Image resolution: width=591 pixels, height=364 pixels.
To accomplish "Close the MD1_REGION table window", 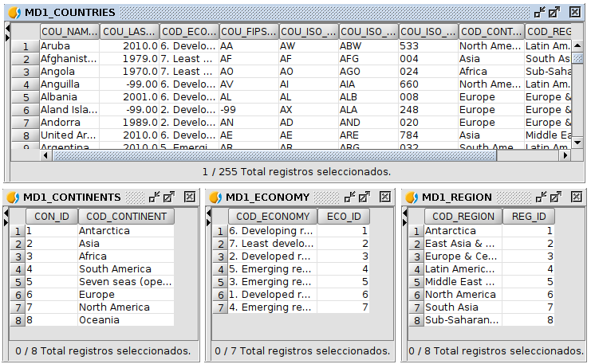I will point(576,197).
